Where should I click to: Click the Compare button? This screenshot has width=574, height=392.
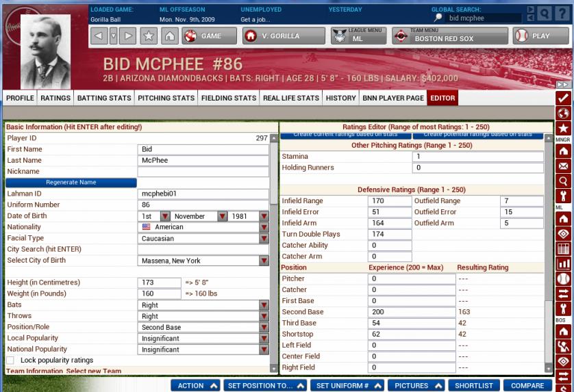coord(527,385)
